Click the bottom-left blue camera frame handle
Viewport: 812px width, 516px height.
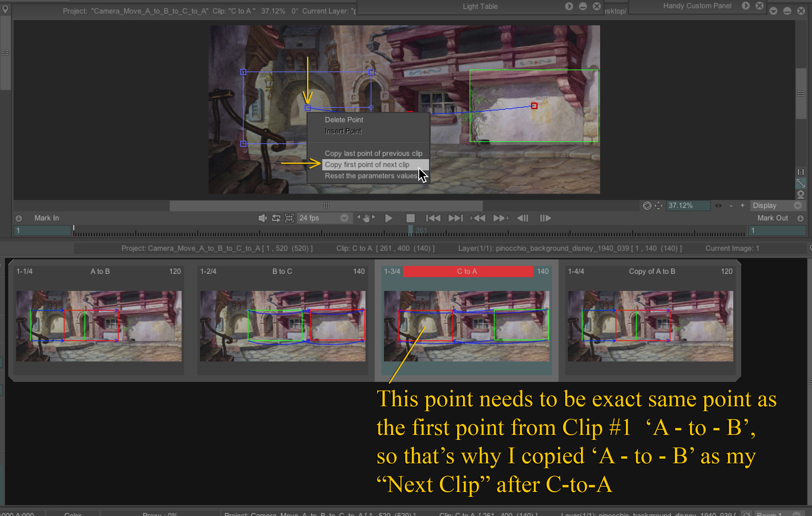click(x=243, y=144)
